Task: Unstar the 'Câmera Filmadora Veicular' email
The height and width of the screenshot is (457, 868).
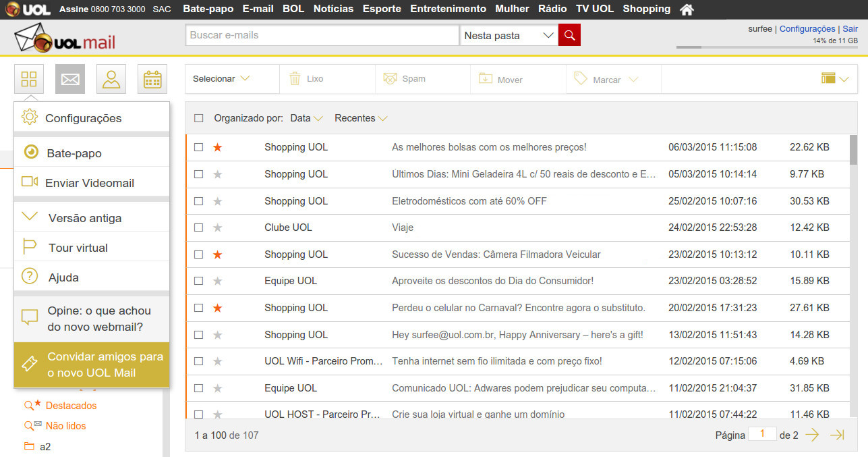Action: point(217,254)
